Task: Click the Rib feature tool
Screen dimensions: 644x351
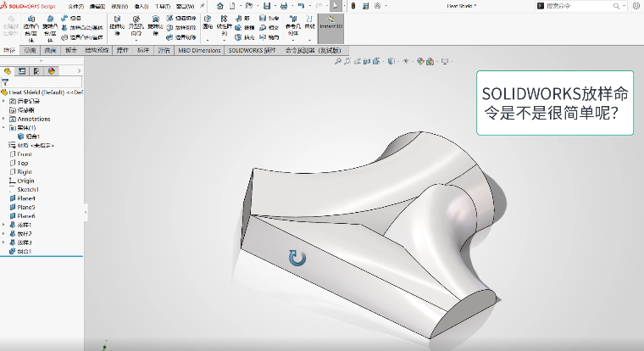Action: coord(242,18)
